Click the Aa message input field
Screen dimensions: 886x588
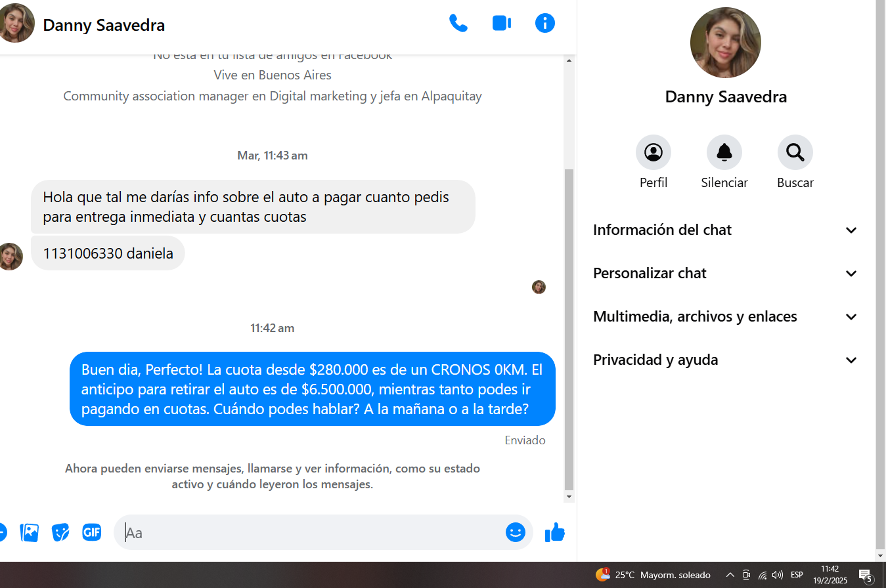(309, 532)
